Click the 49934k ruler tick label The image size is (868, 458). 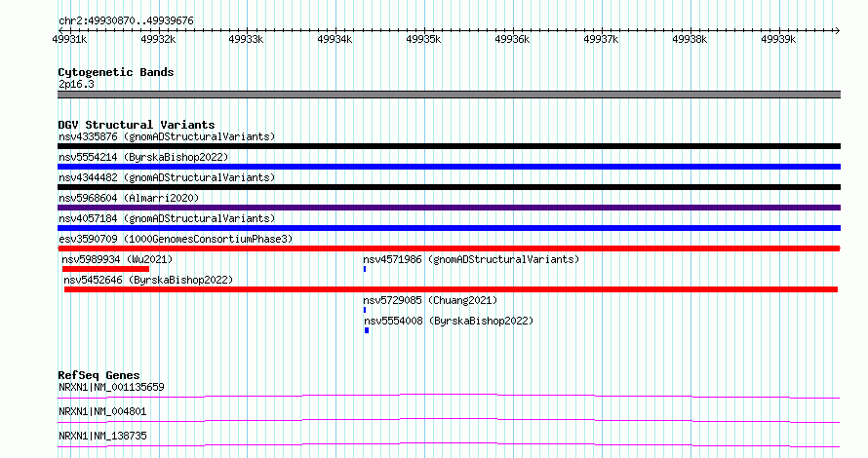[335, 39]
